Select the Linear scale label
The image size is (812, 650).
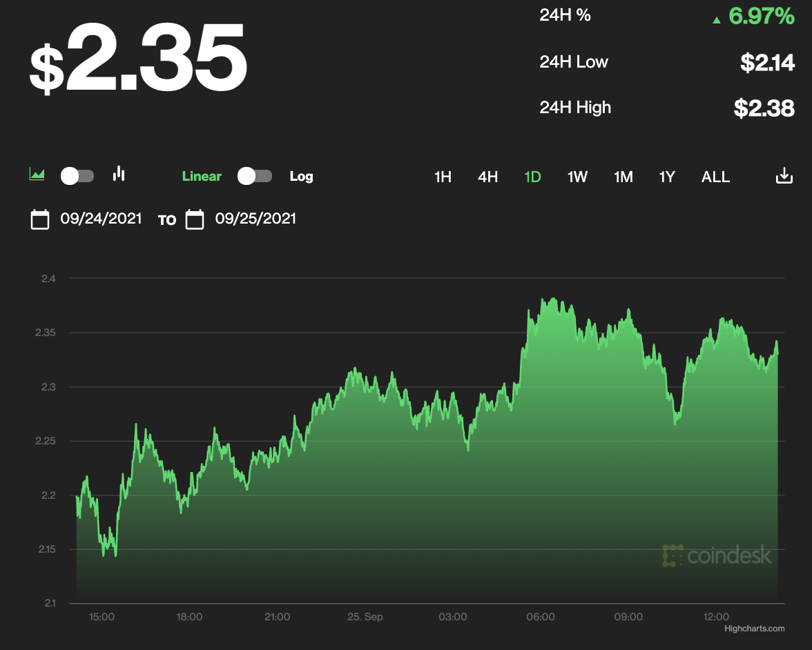pyautogui.click(x=202, y=177)
